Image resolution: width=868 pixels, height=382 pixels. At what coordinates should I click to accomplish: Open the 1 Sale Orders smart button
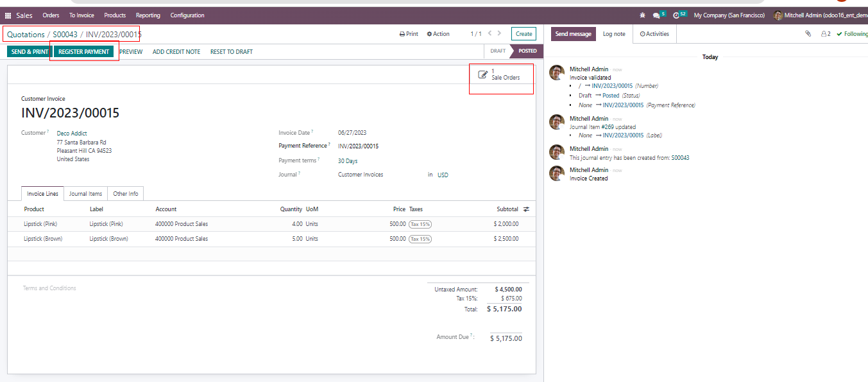pos(500,74)
